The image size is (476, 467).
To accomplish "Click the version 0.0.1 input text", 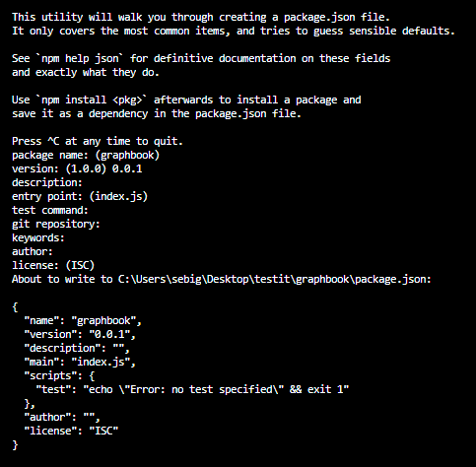I will pyautogui.click(x=127, y=168).
